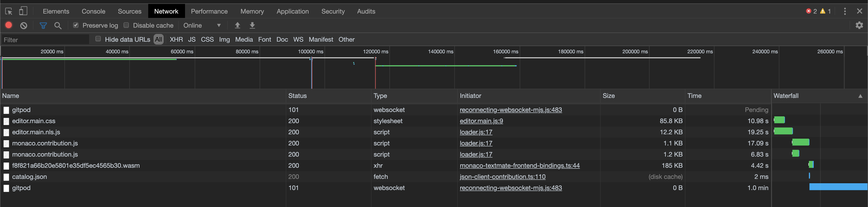The height and width of the screenshot is (207, 868).
Task: Check Hide data URLs option
Action: (x=98, y=39)
